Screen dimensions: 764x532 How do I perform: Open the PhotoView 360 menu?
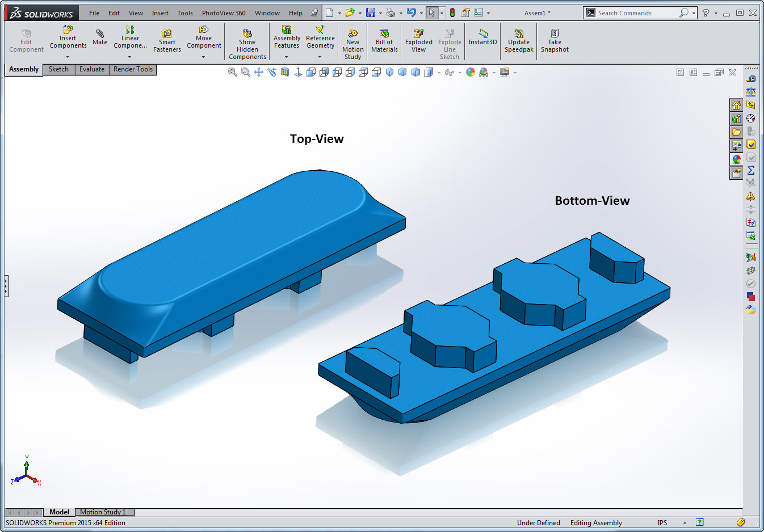[224, 13]
